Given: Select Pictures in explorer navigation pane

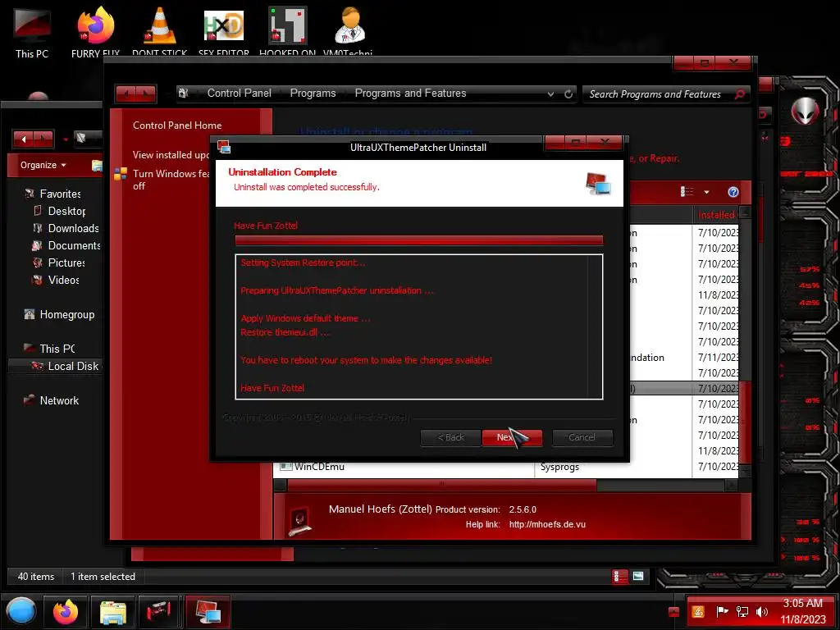Looking at the screenshot, I should 66,262.
